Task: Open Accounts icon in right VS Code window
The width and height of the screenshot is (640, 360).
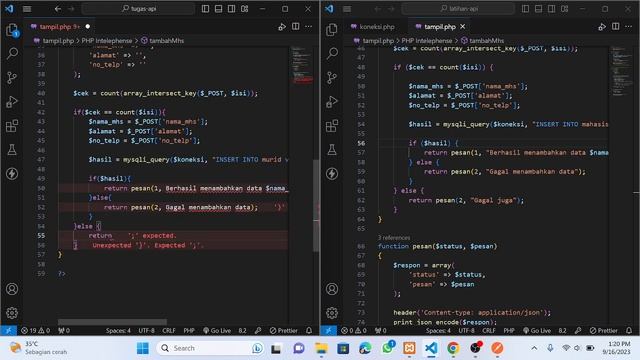Action: click(x=332, y=289)
